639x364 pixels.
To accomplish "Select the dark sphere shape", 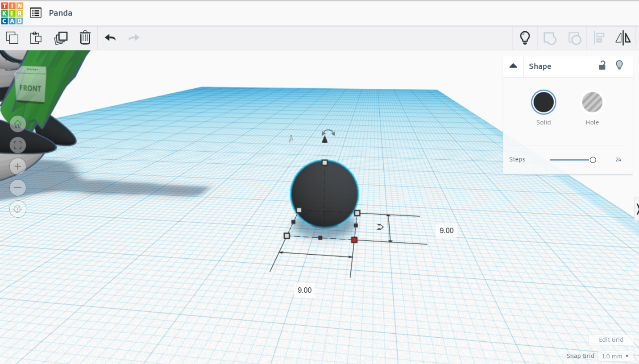I will pos(324,194).
